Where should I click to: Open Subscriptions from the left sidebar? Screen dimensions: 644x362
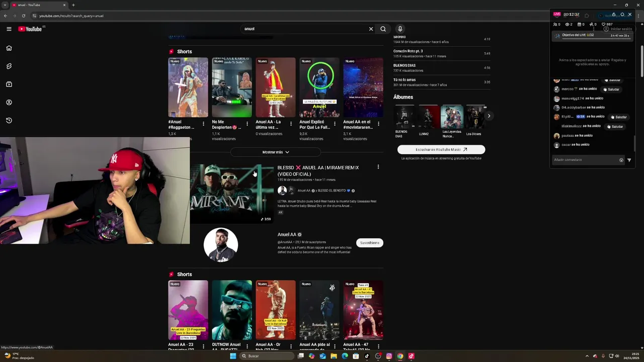(x=9, y=84)
